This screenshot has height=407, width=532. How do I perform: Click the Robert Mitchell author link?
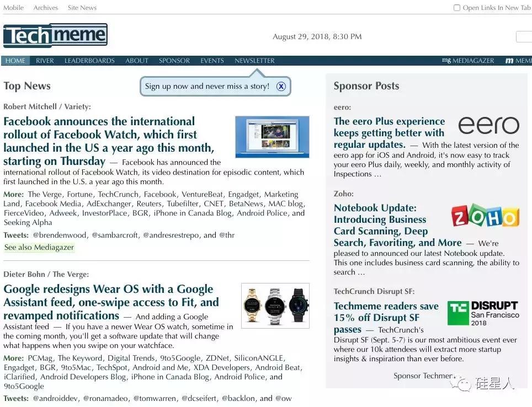pyautogui.click(x=30, y=106)
